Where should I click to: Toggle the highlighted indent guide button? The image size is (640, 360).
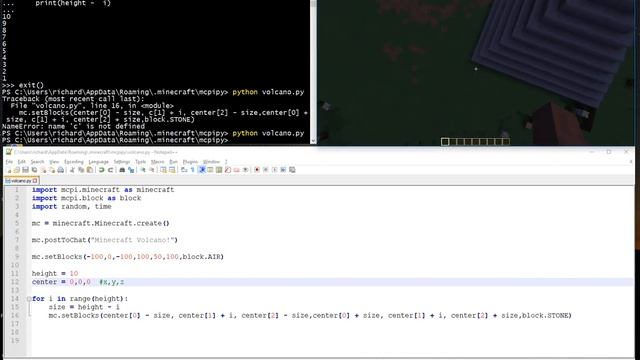201,170
